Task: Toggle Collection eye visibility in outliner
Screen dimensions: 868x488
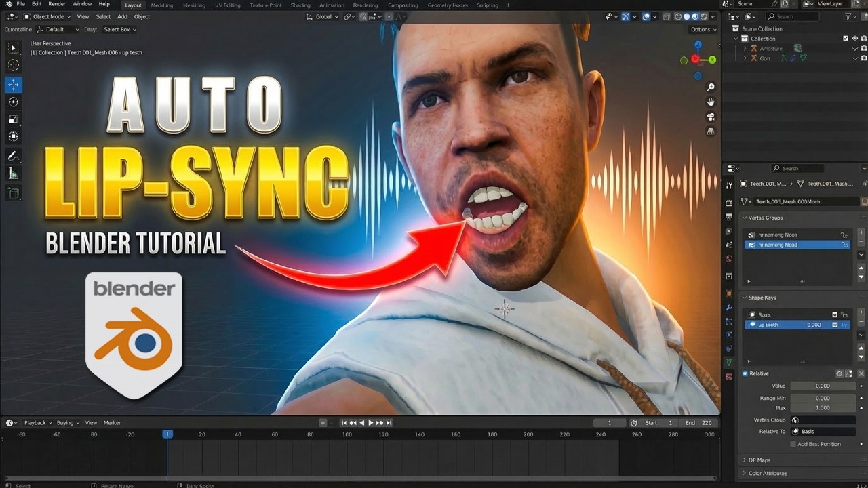Action: coord(855,39)
